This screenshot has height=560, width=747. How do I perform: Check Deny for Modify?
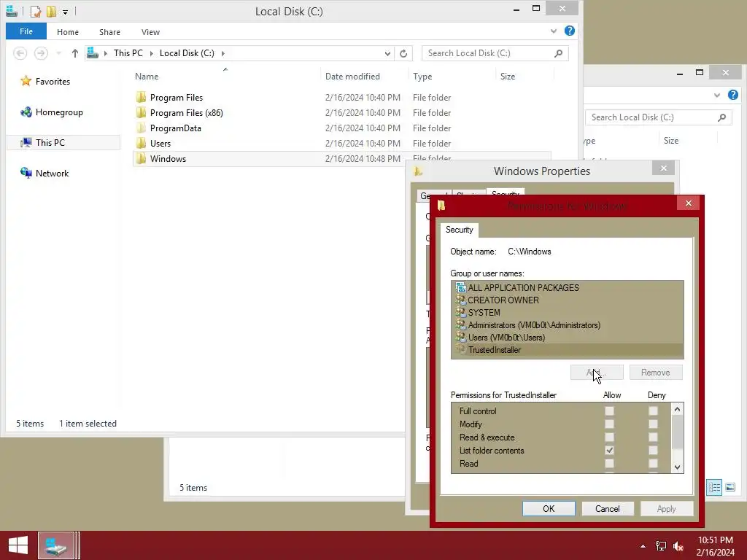coord(653,424)
